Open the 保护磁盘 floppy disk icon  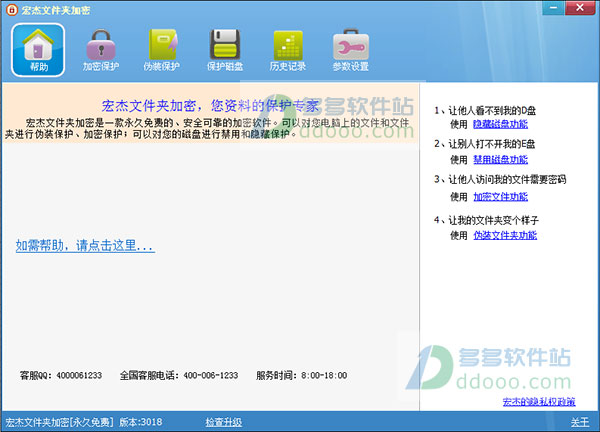(225, 50)
